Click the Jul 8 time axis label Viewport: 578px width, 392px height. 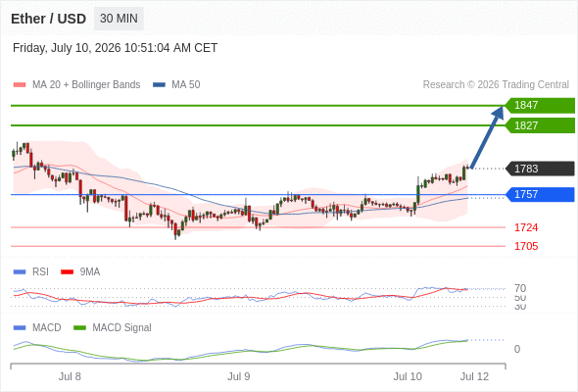pos(70,376)
